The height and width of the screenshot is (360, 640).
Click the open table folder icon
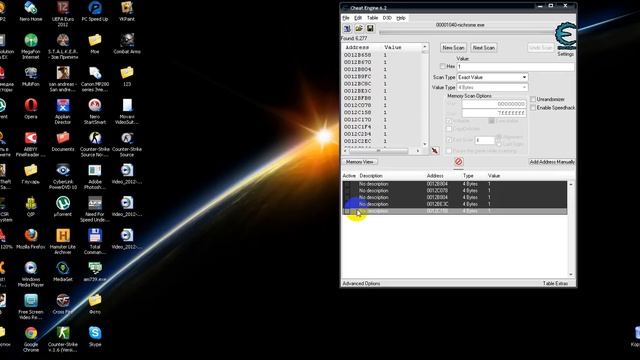coord(359,28)
